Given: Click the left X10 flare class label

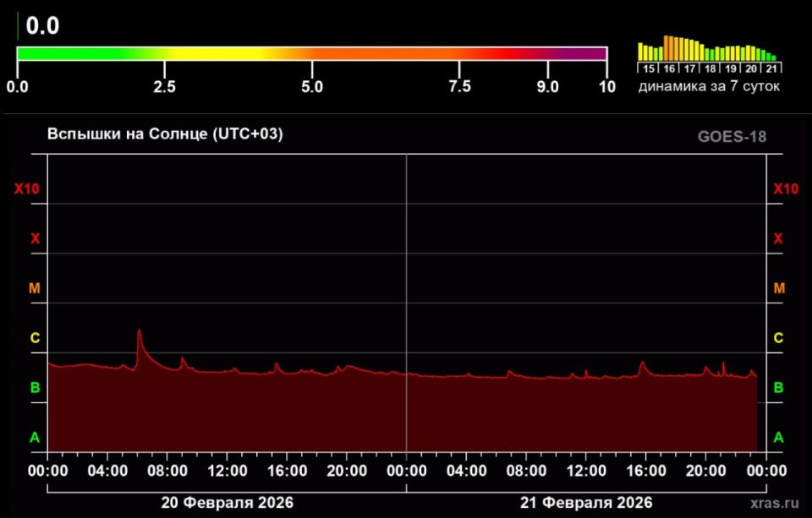Looking at the screenshot, I should tap(26, 189).
